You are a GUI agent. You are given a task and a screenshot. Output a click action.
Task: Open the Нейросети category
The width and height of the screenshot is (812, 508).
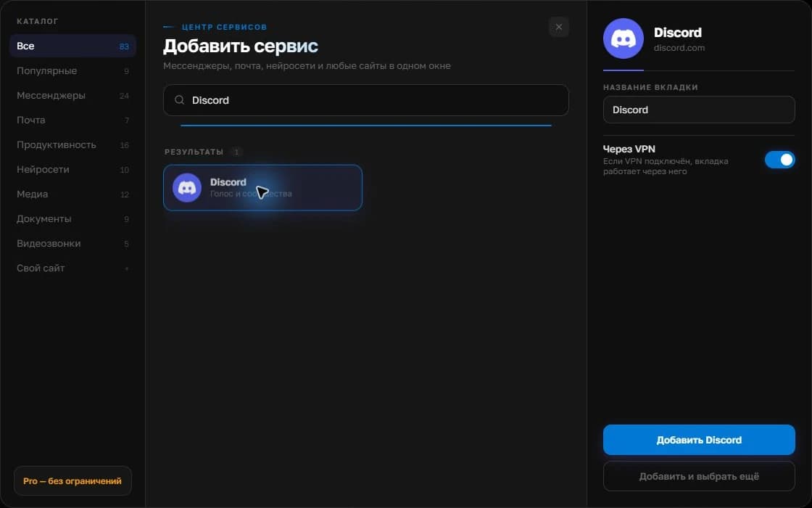[x=72, y=170]
